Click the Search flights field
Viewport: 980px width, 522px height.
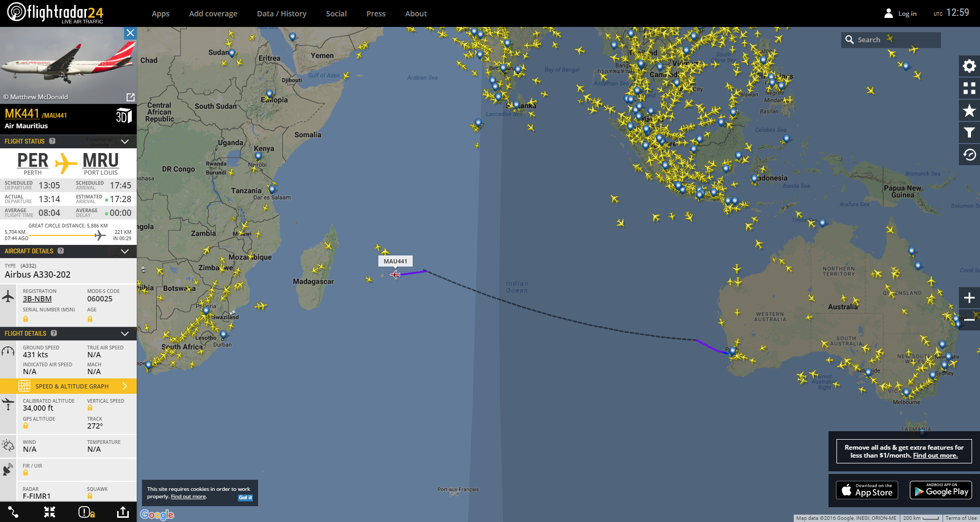pos(891,40)
